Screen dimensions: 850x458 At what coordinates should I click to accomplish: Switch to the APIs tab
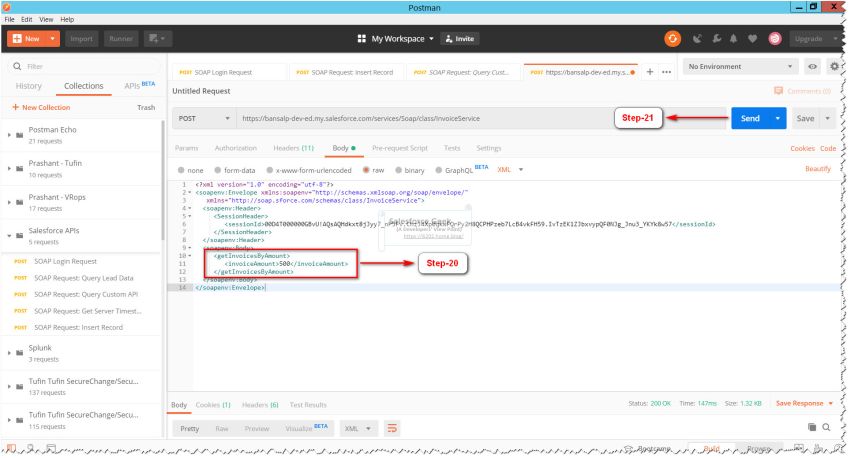139,85
